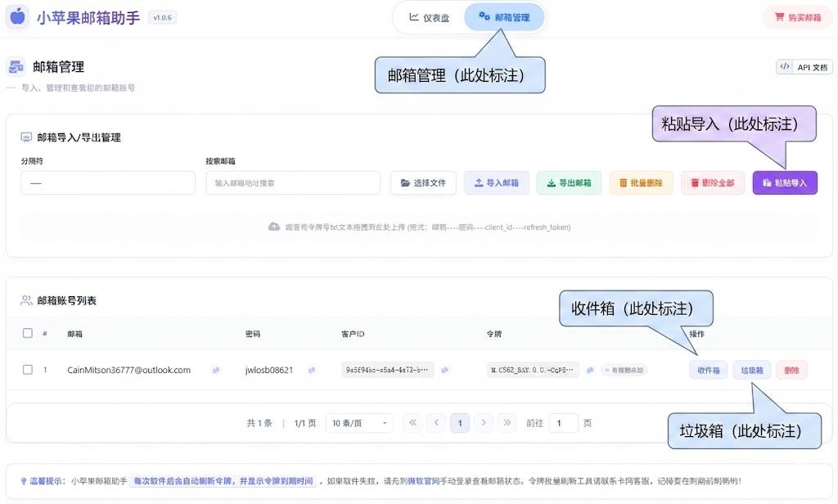
Task: Go to last page double-right arrow
Action: point(507,423)
